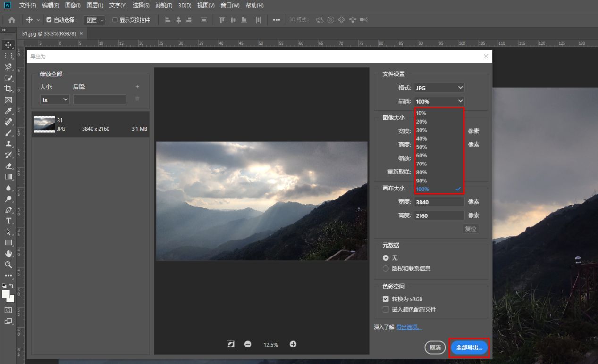Open the 1x scale size dropdown
The width and height of the screenshot is (598, 364).
pyautogui.click(x=55, y=99)
